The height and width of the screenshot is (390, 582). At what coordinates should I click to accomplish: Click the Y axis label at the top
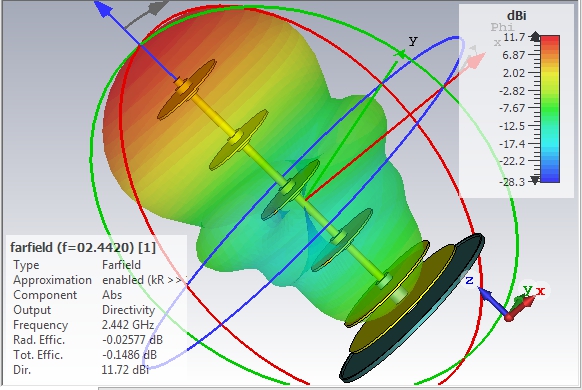click(x=413, y=41)
